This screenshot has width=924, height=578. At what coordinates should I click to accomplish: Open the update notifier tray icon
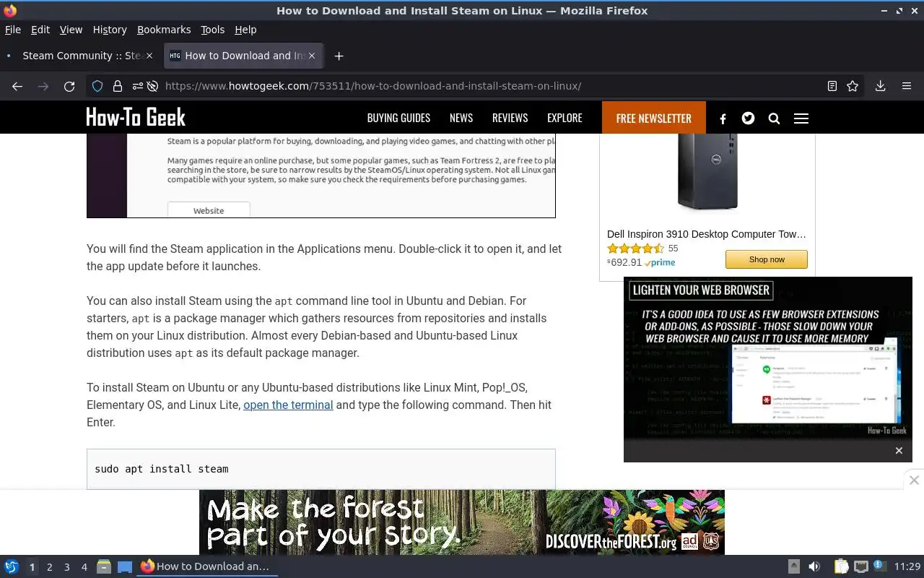pyautogui.click(x=879, y=566)
